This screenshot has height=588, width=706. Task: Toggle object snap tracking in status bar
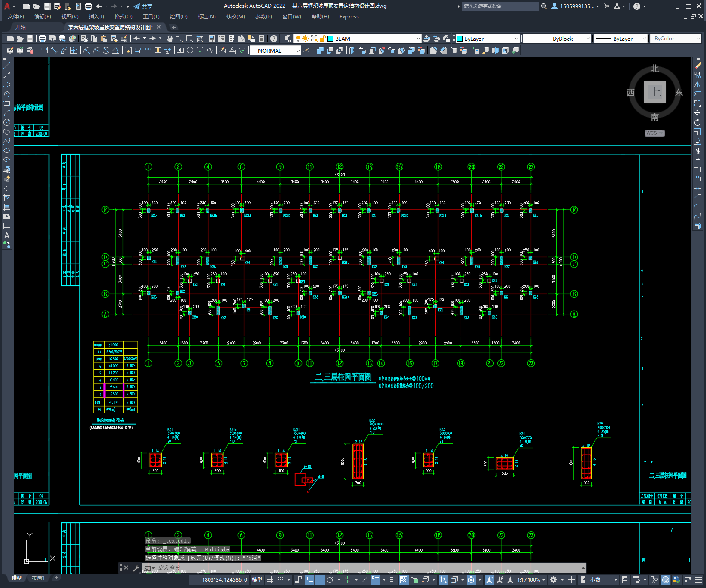click(365, 580)
